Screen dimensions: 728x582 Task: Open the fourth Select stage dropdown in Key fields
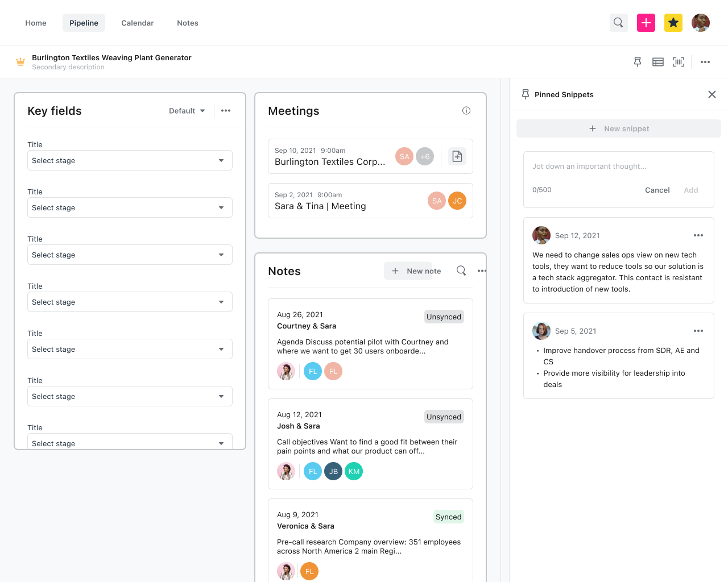pyautogui.click(x=130, y=302)
